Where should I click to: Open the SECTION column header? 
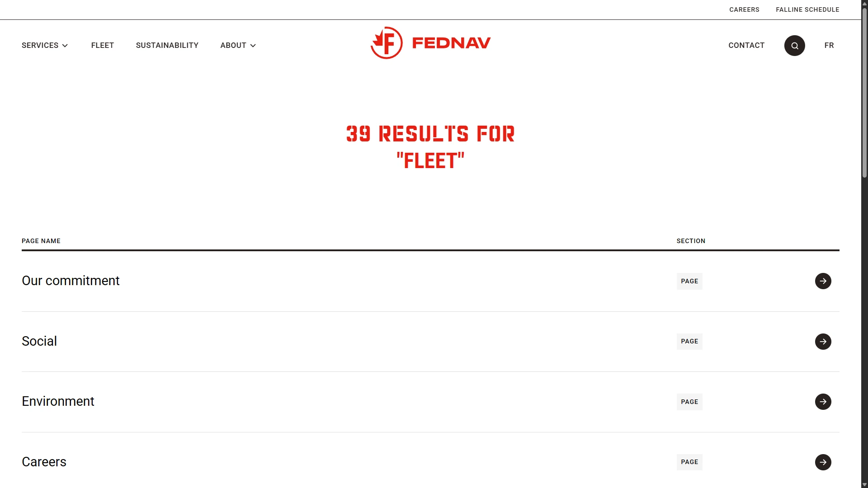(x=691, y=241)
